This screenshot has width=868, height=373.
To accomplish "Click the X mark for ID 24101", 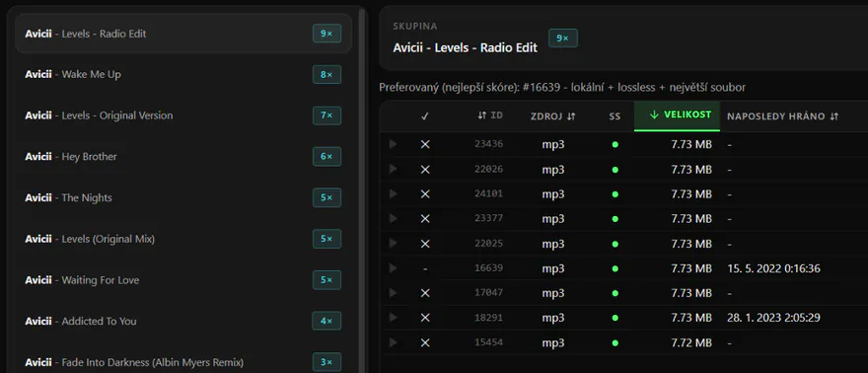I will coord(424,194).
